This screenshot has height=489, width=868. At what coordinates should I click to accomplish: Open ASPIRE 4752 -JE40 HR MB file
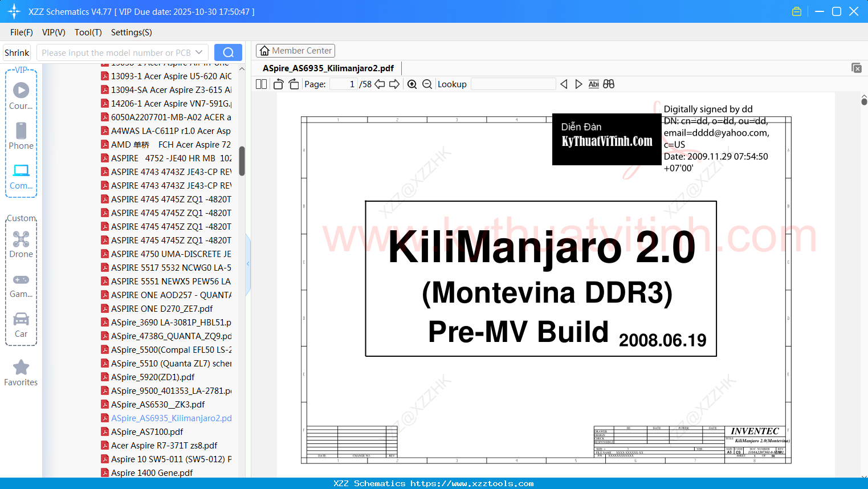pyautogui.click(x=166, y=158)
